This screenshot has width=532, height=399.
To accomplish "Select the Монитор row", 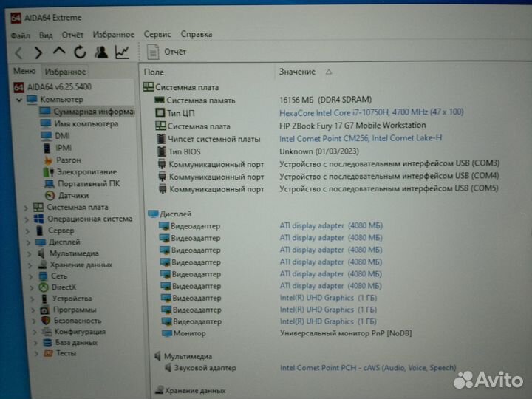I will (287, 333).
